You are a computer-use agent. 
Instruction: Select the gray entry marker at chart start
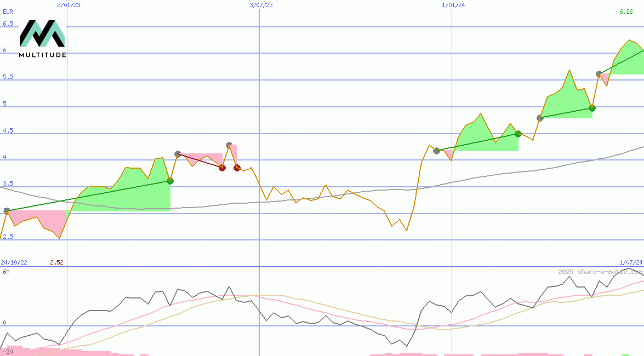pyautogui.click(x=7, y=211)
